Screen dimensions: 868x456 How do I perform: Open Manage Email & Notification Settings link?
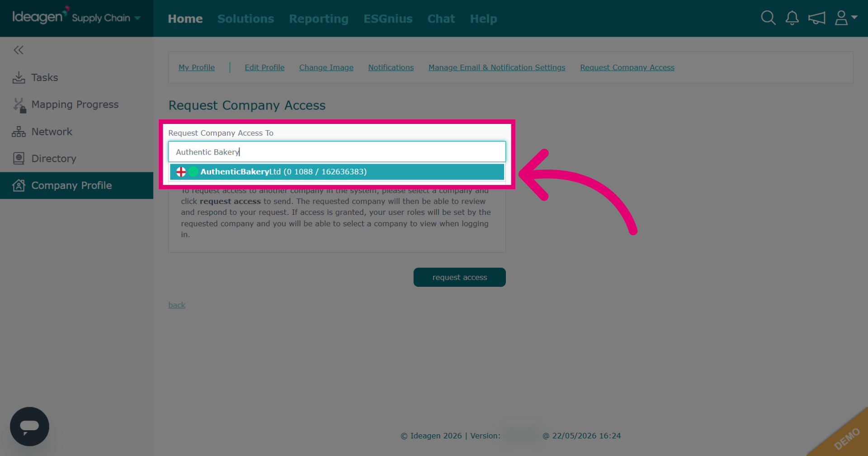pyautogui.click(x=497, y=67)
